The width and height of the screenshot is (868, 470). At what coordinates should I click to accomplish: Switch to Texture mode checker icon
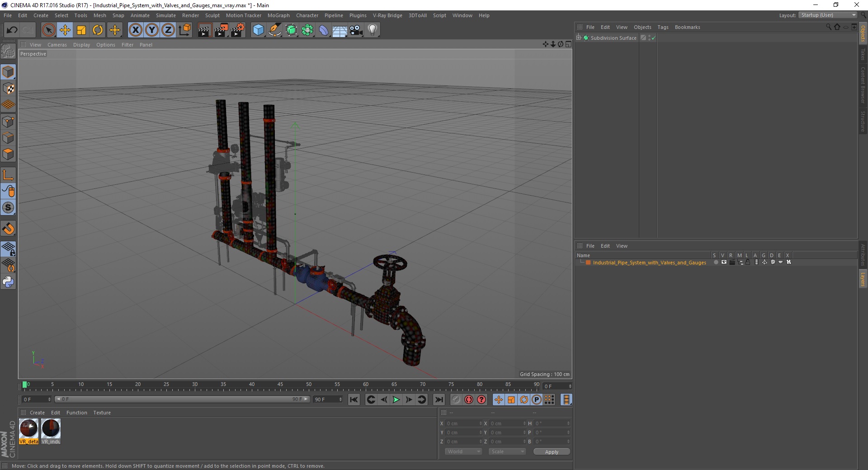pyautogui.click(x=8, y=89)
